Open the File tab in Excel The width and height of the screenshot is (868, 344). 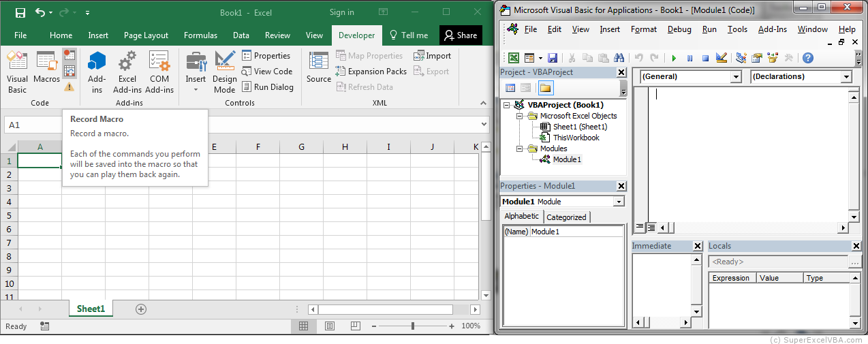tap(20, 35)
